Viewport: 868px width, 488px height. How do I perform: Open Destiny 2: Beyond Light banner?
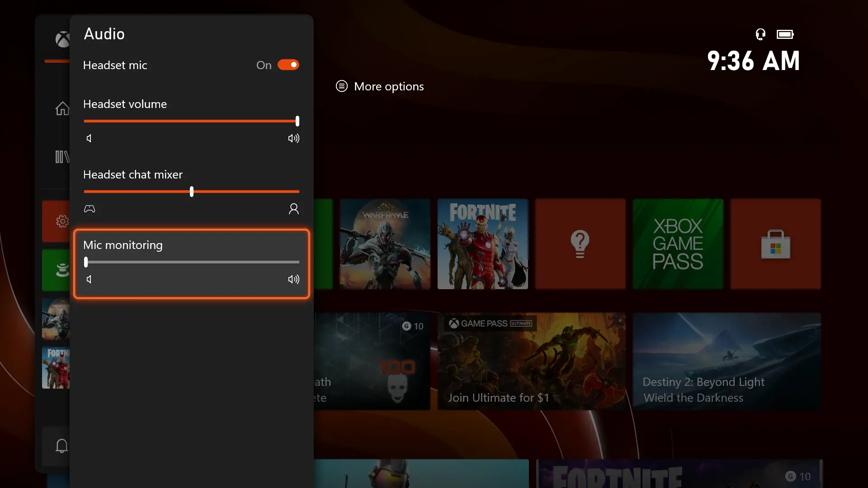726,361
